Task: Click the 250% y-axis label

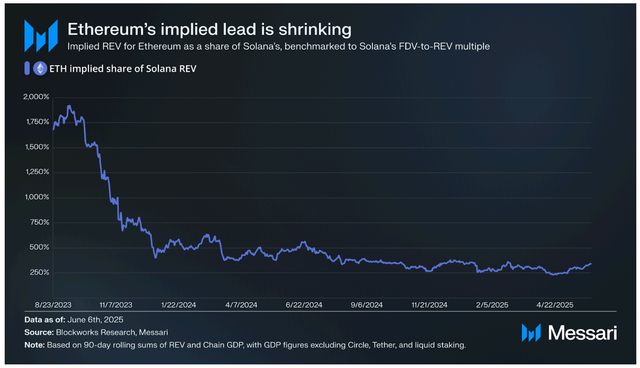Action: click(x=40, y=272)
